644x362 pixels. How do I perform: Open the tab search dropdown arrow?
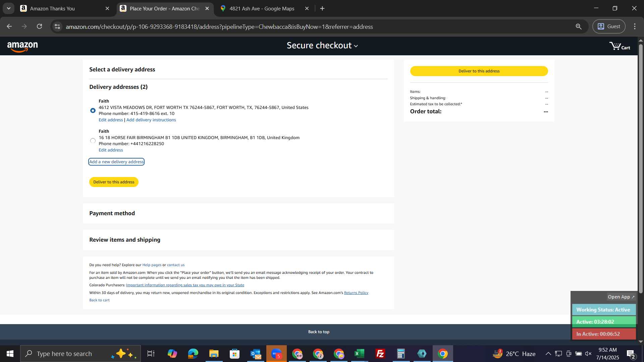[8, 8]
